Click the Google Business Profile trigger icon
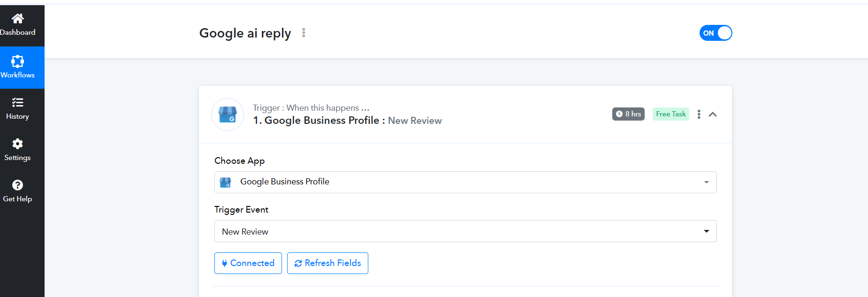This screenshot has height=297, width=868. coord(228,114)
